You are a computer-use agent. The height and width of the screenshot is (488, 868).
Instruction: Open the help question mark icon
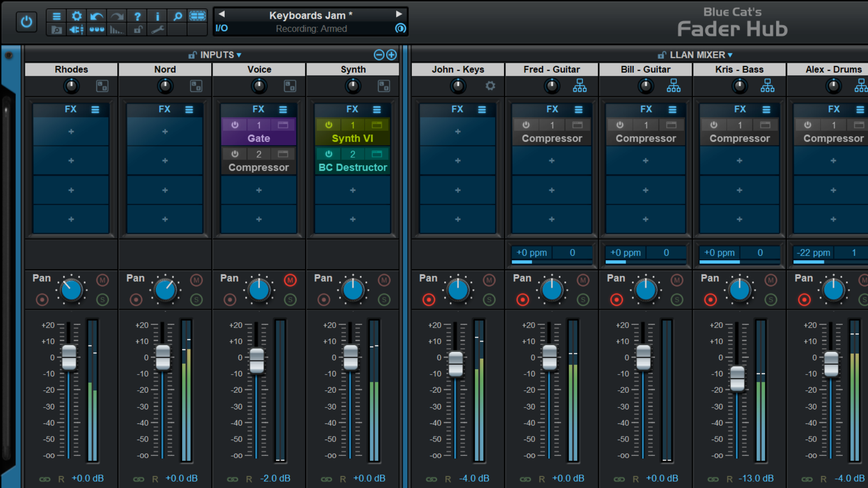(x=137, y=16)
